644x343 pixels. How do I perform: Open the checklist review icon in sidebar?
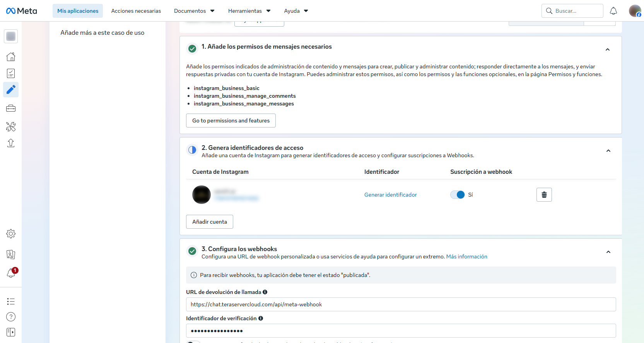pyautogui.click(x=11, y=73)
